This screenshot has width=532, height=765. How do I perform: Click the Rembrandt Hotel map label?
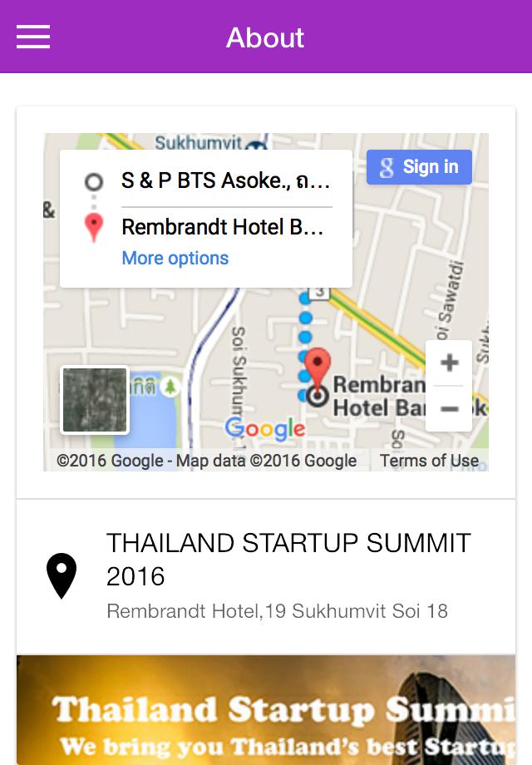(x=379, y=396)
